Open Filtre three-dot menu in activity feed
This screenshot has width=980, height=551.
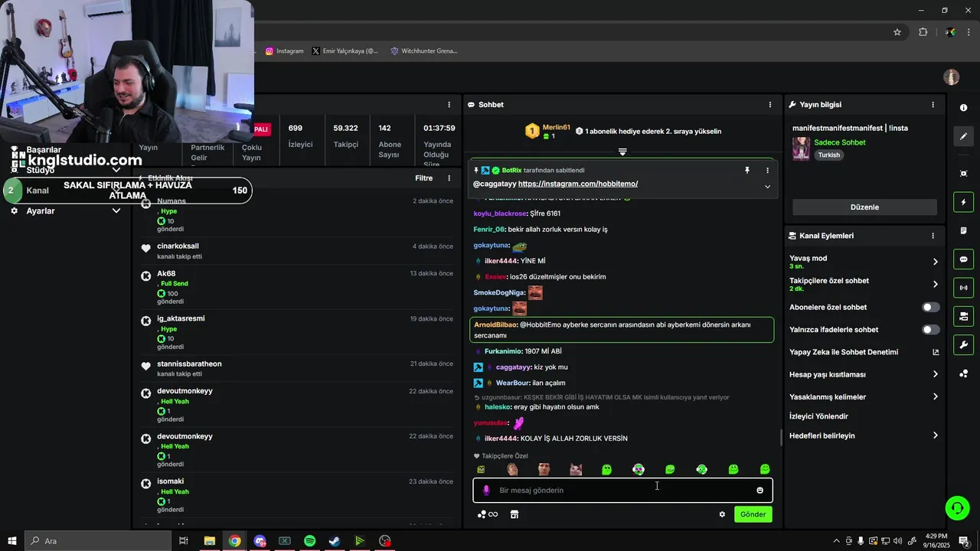[x=449, y=178]
